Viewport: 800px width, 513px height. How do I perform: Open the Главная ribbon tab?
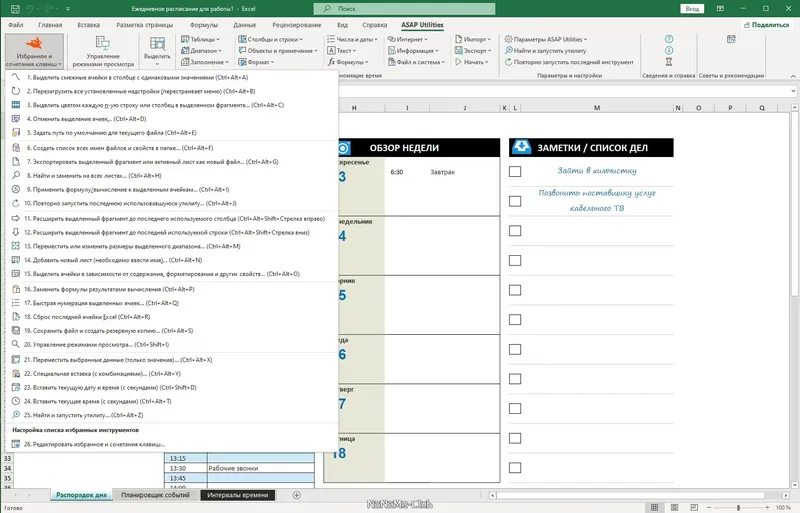[x=50, y=25]
